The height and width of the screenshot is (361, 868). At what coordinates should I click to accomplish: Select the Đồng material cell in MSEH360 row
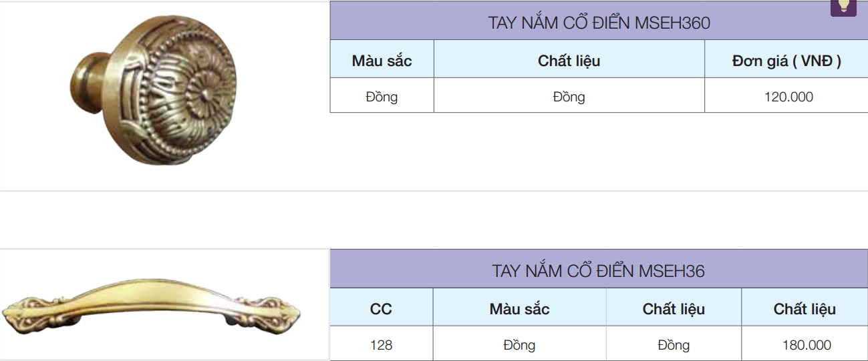[569, 97]
